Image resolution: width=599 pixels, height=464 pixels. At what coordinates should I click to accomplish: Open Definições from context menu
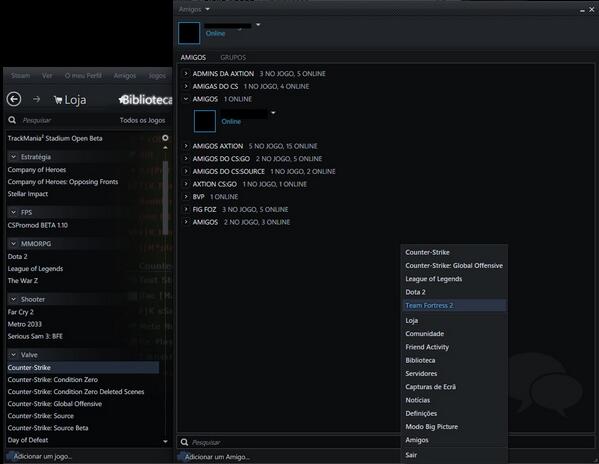(x=454, y=413)
